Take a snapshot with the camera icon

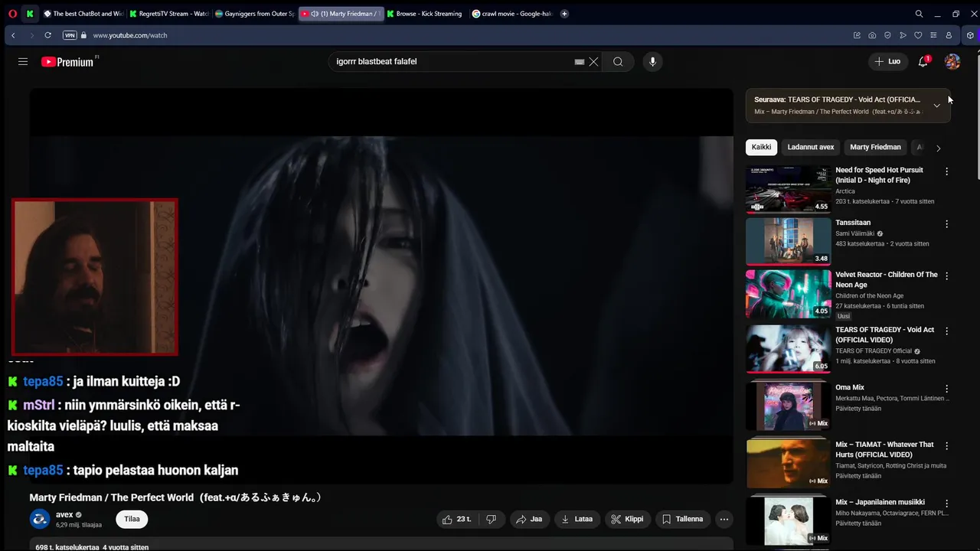click(x=872, y=35)
